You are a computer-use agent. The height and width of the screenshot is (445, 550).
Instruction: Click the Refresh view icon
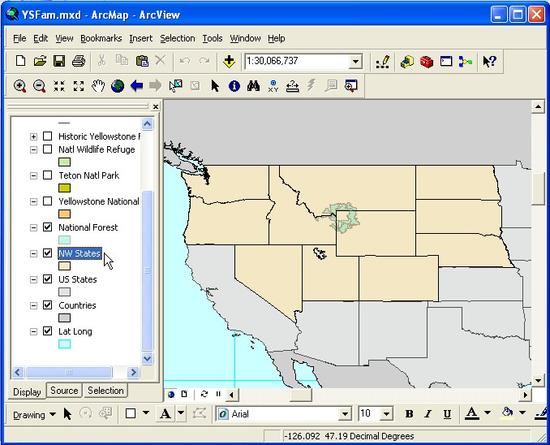pyautogui.click(x=204, y=394)
